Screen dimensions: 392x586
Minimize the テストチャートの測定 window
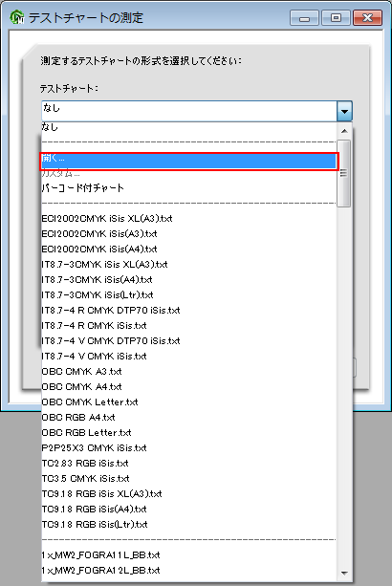305,18
